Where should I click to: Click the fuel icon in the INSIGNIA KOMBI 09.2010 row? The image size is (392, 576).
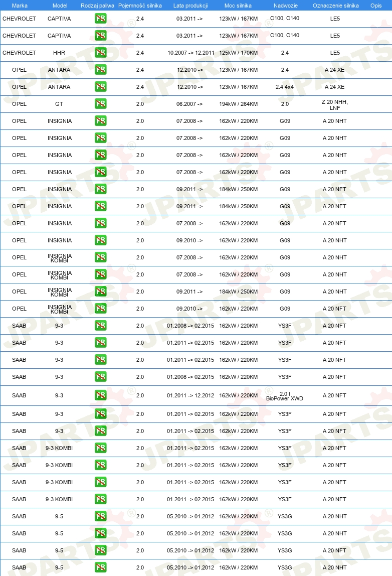click(101, 309)
